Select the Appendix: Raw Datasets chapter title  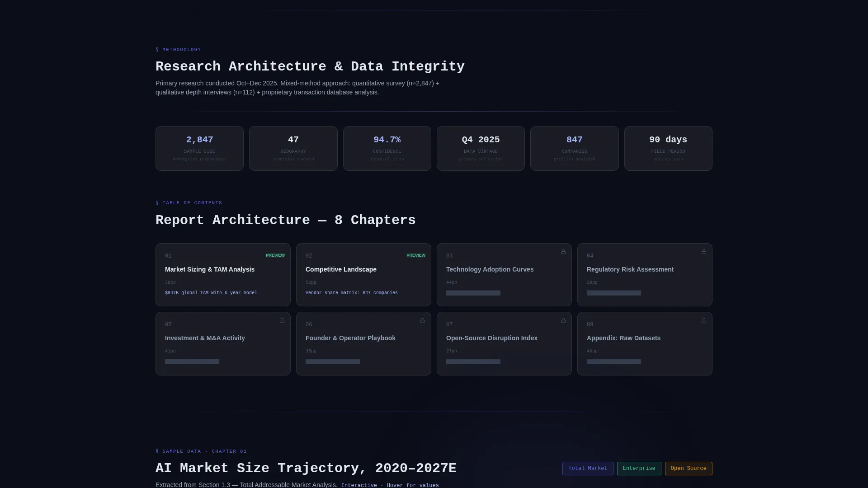623,338
